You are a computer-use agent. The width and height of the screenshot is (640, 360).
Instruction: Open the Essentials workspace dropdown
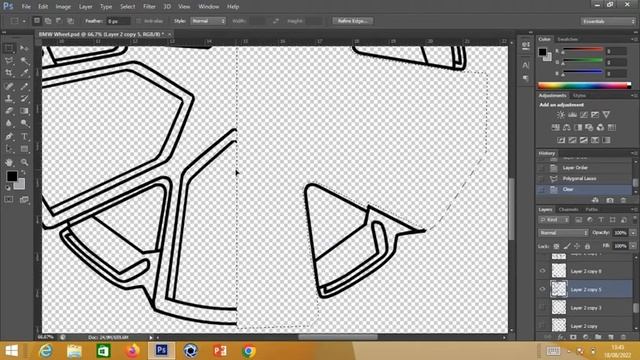608,21
